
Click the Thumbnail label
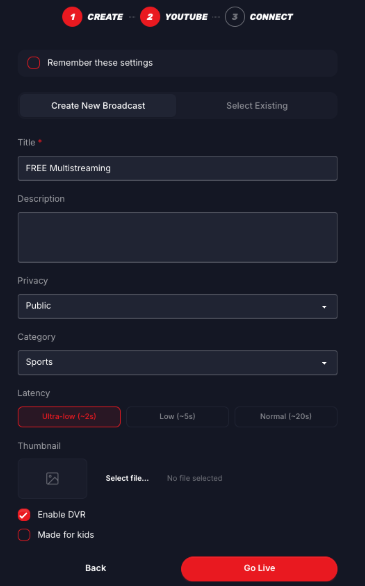(39, 446)
